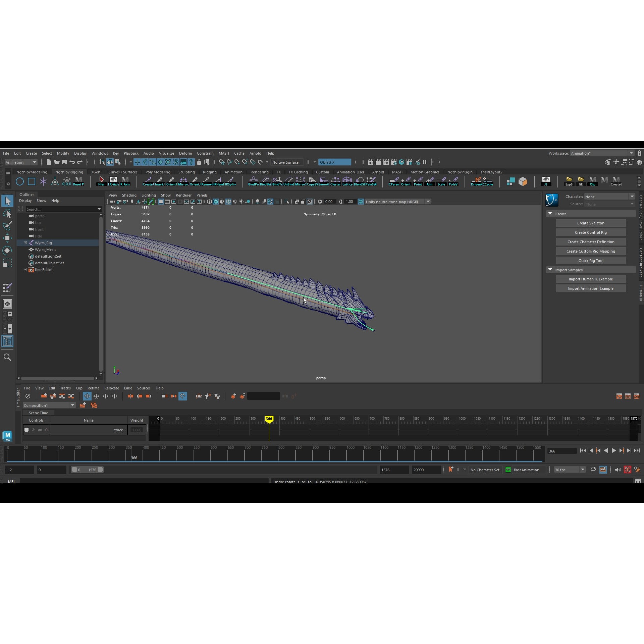
Task: Open the Deform menu
Action: coord(185,153)
